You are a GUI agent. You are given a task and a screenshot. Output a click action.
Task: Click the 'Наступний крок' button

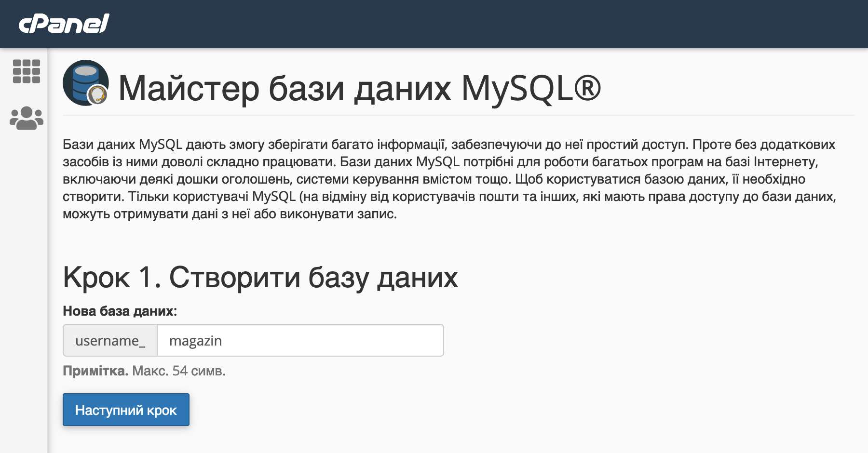point(126,410)
